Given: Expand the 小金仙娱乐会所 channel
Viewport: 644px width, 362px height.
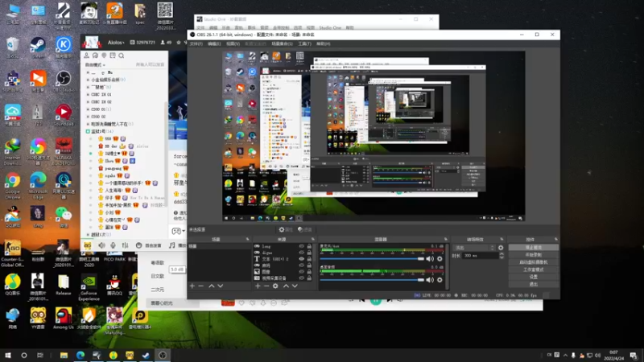Looking at the screenshot, I should click(x=88, y=80).
